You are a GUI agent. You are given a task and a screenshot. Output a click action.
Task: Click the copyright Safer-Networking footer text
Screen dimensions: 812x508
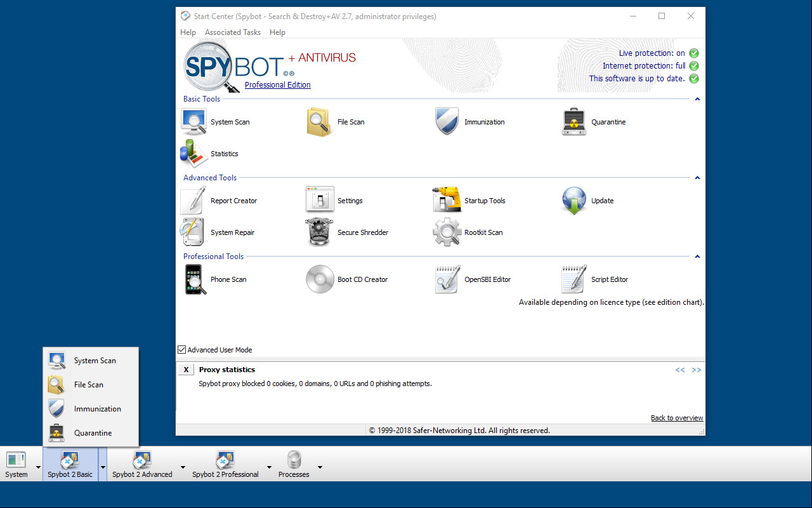[x=459, y=430]
